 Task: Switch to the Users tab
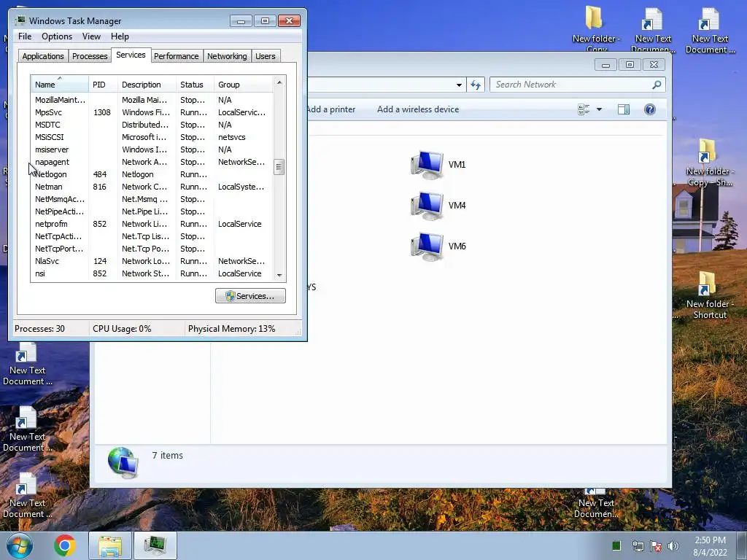pos(266,56)
